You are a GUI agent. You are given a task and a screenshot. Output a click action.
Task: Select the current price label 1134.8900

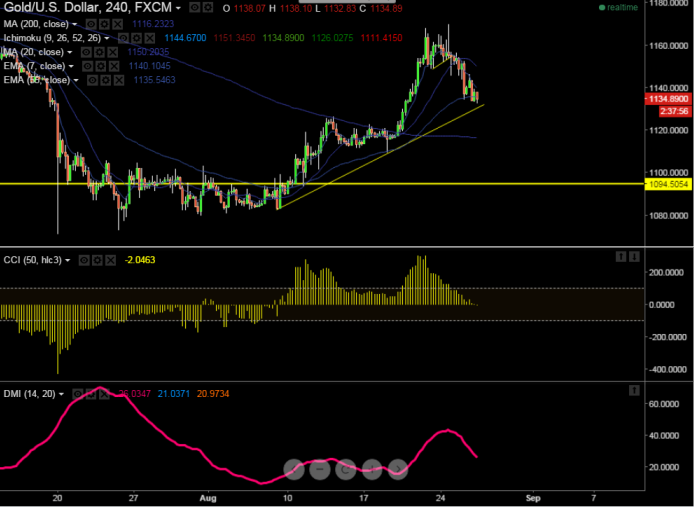point(668,99)
